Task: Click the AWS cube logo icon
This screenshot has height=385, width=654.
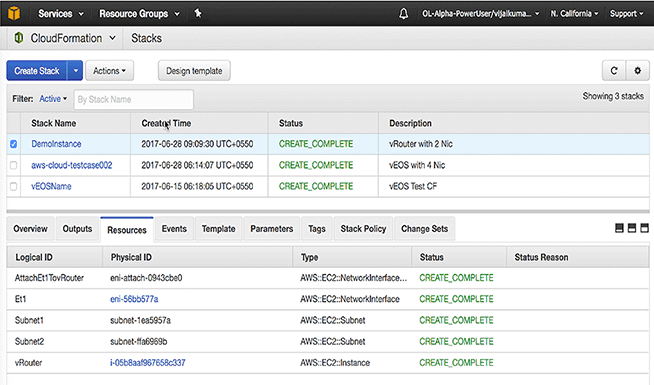Action: 14,13
